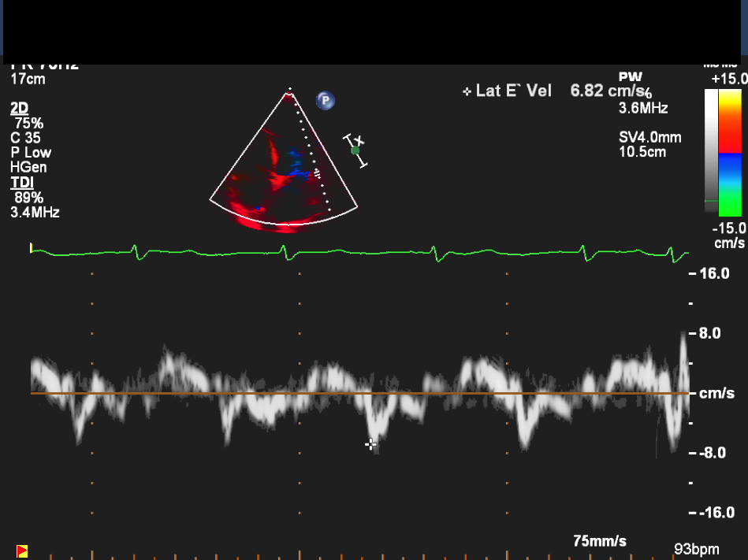Click the grayscale bar beside the color map
The height and width of the screenshot is (560, 748).
click(x=711, y=150)
